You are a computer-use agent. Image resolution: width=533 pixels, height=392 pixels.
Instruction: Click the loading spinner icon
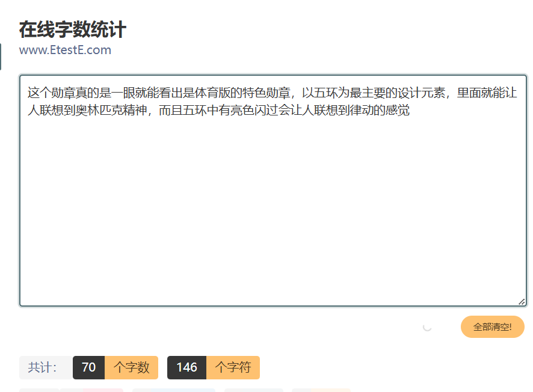coord(427,327)
